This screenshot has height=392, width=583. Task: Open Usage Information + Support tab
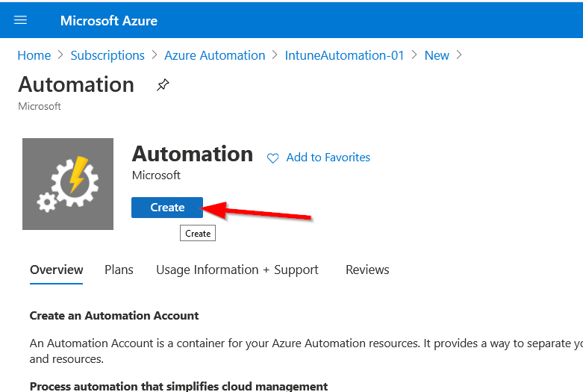(237, 270)
